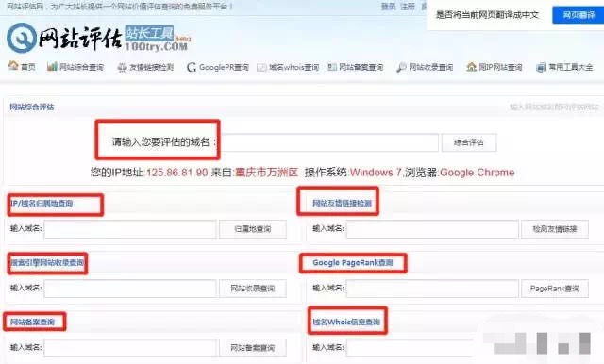Open 域名whois查询 in the navigation bar
This screenshot has width=604, height=364.
click(x=294, y=67)
